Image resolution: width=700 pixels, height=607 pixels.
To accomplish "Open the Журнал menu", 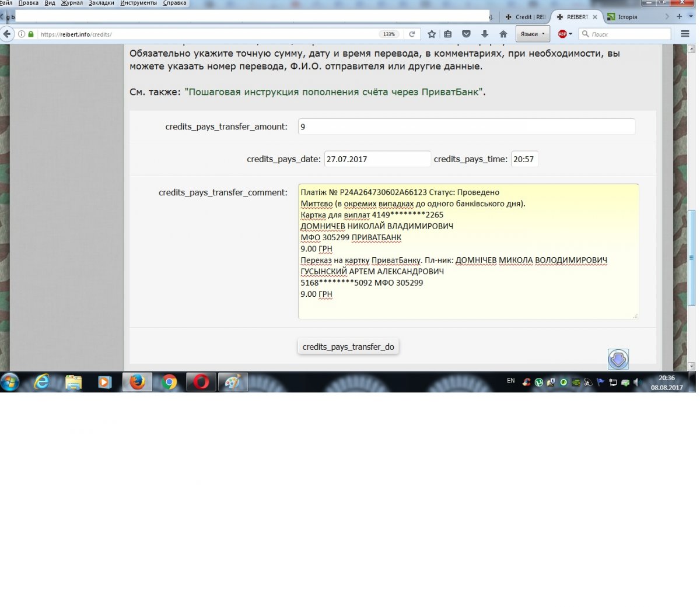I will click(72, 3).
